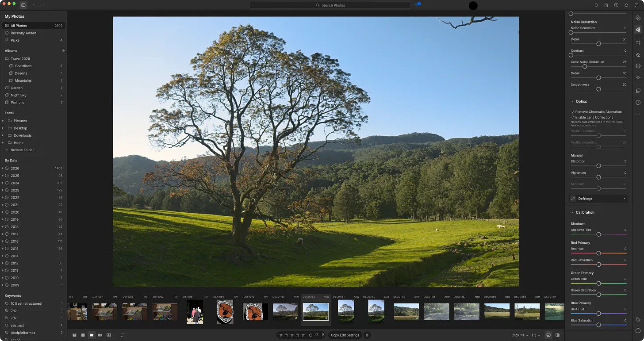Toggle the left sidebar panel icon
Viewport: 644px width, 341px height.
[x=23, y=5]
